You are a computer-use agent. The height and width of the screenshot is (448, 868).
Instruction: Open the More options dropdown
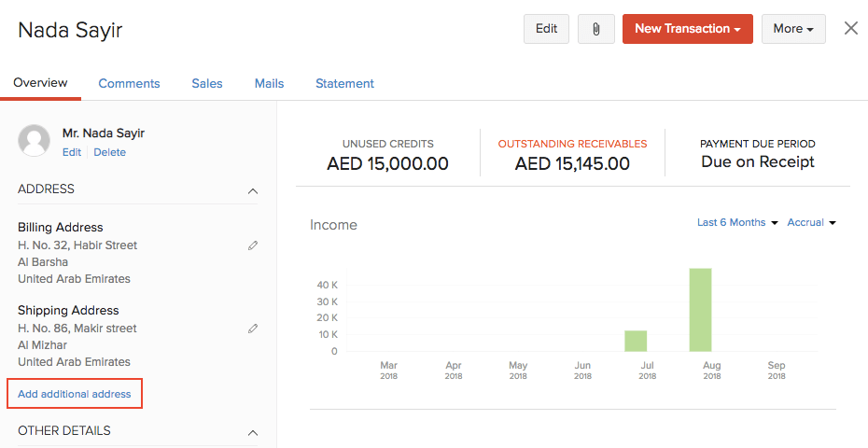tap(792, 29)
